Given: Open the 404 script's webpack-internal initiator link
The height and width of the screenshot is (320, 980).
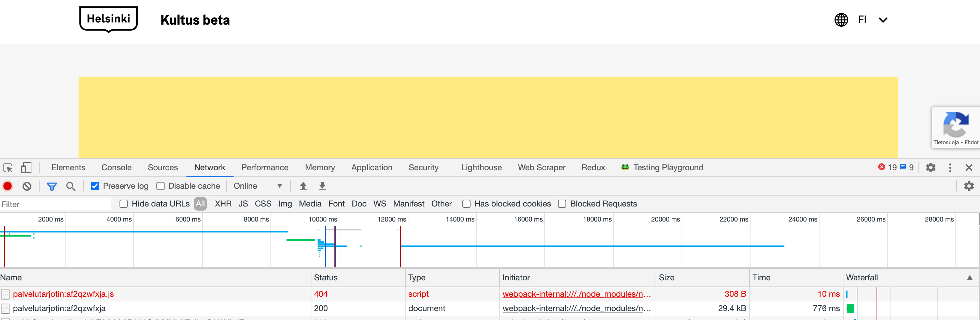Looking at the screenshot, I should [x=576, y=294].
